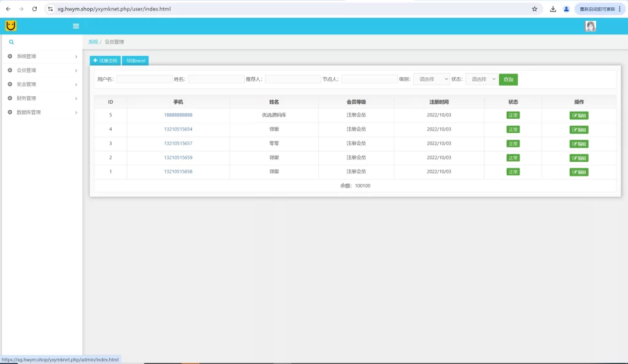628x364 pixels.
Task: Toggle the hamburger sidebar menu icon
Action: (75, 26)
